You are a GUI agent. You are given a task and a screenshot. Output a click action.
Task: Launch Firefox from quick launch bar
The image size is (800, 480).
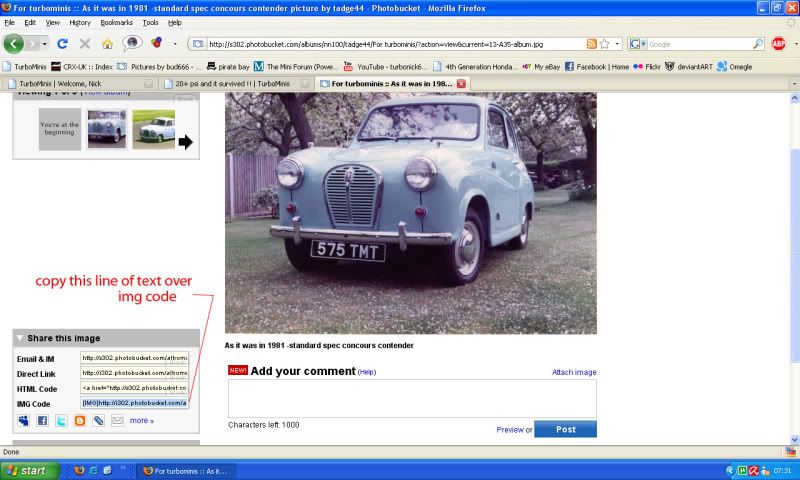coord(79,470)
